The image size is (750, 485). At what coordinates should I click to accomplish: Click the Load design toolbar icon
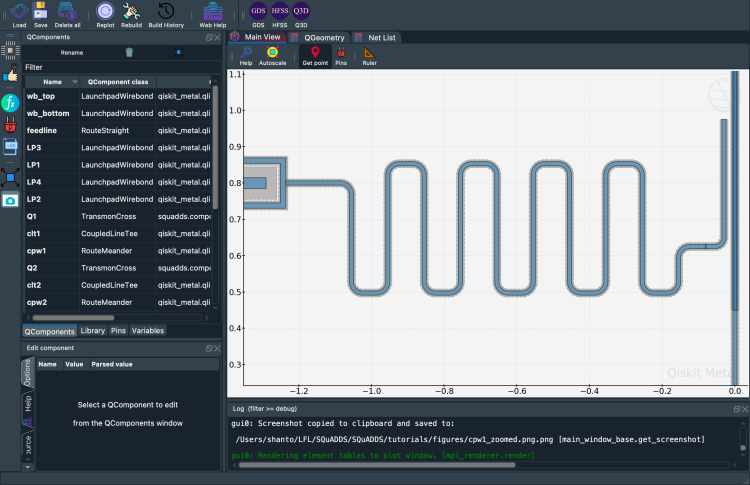[x=19, y=14]
